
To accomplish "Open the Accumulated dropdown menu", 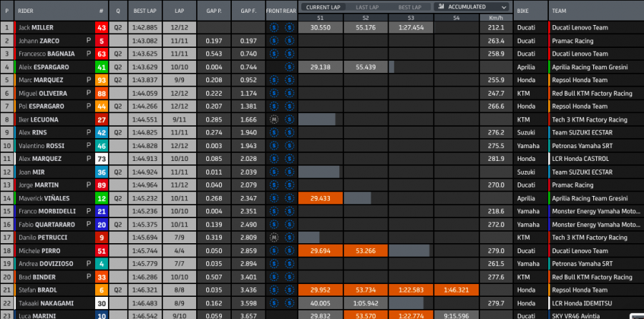I will (x=473, y=6).
